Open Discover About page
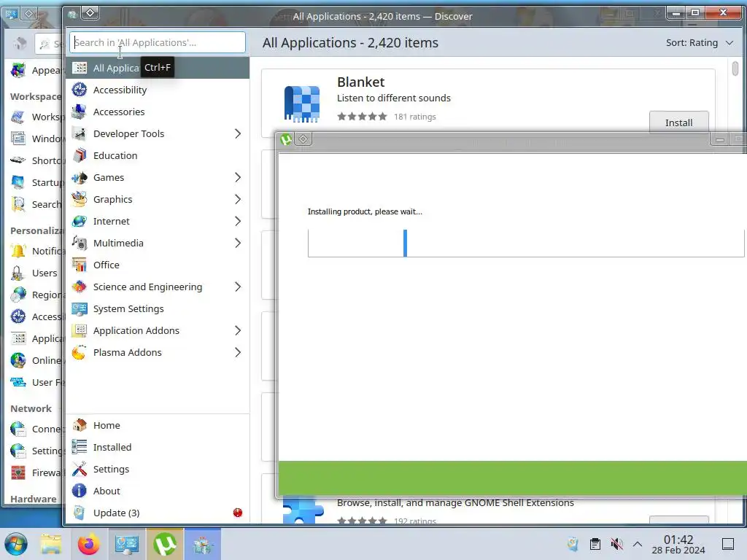Screen dimensions: 747x560 point(158,491)
